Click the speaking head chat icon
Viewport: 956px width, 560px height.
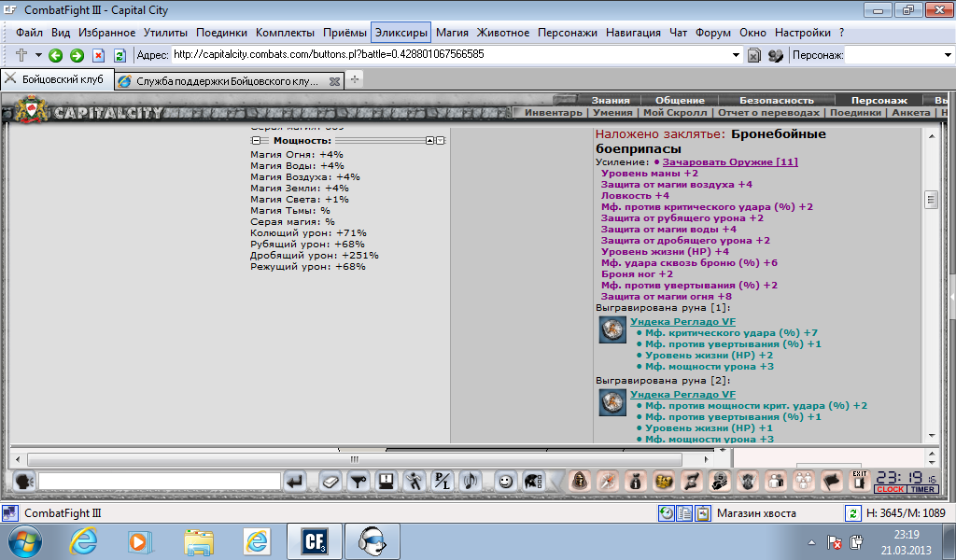(x=24, y=482)
